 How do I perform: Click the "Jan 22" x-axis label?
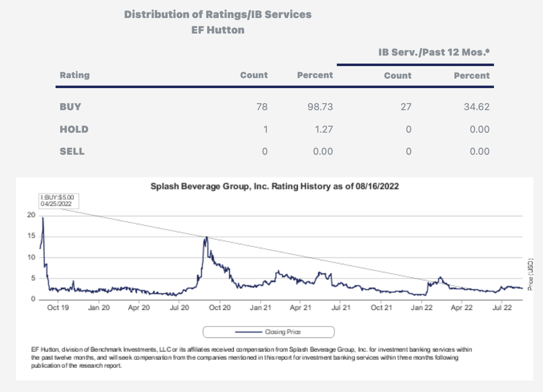coord(421,307)
